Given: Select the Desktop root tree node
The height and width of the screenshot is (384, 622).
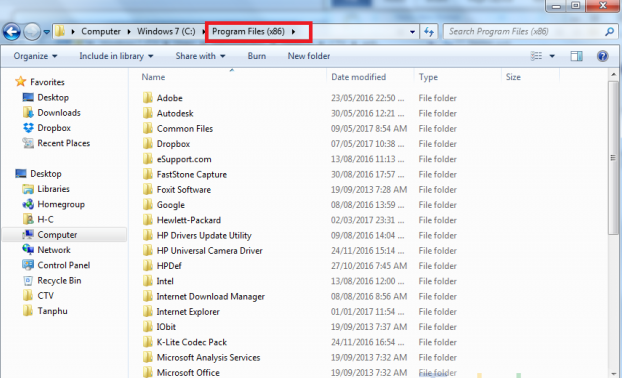Looking at the screenshot, I should 46,173.
